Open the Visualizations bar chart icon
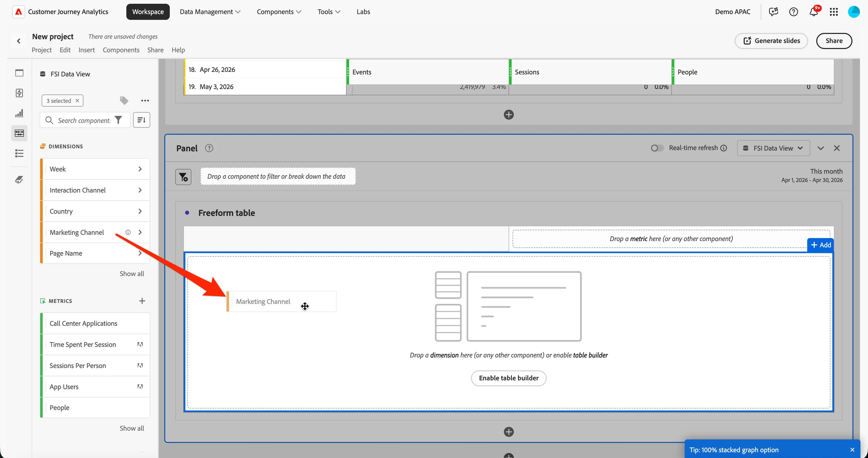The height and width of the screenshot is (458, 868). (x=19, y=113)
